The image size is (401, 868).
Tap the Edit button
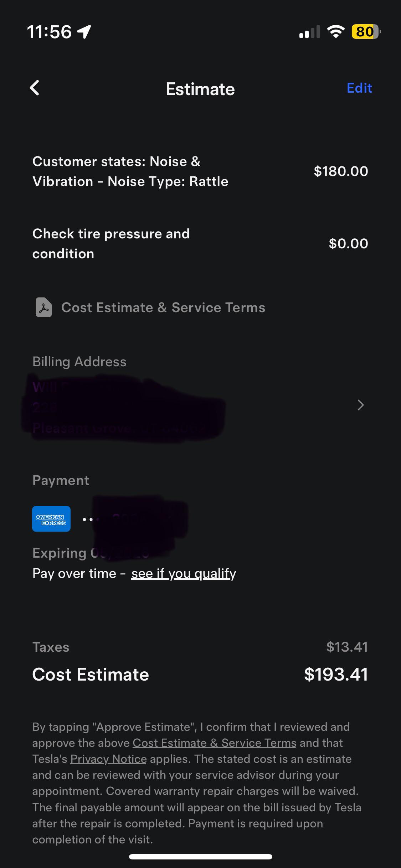coord(359,88)
